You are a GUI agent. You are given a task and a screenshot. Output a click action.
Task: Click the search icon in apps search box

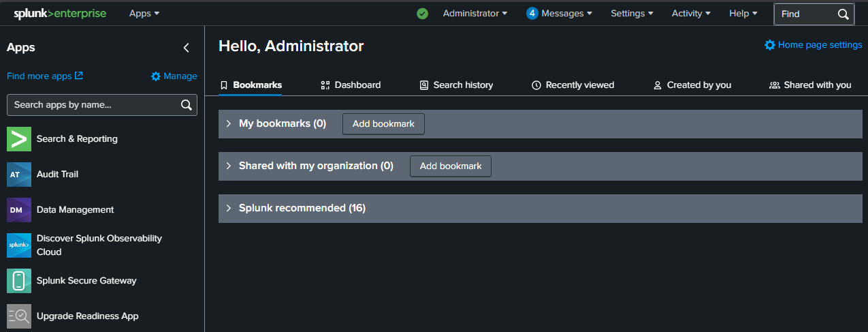(186, 105)
